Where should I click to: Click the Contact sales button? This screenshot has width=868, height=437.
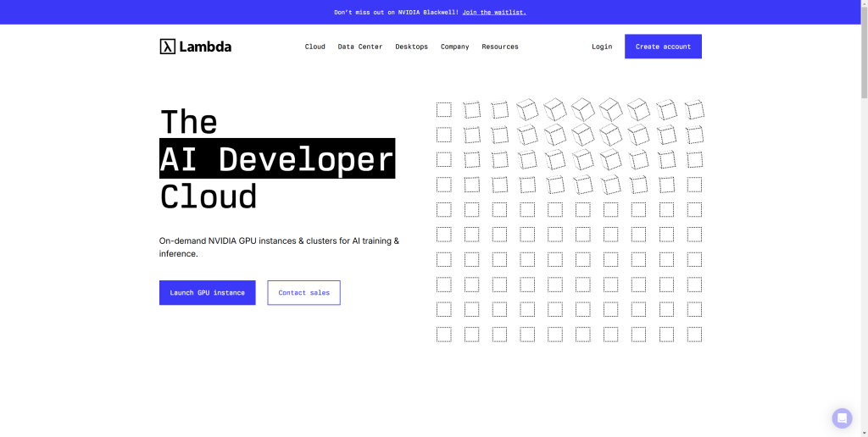click(x=304, y=293)
